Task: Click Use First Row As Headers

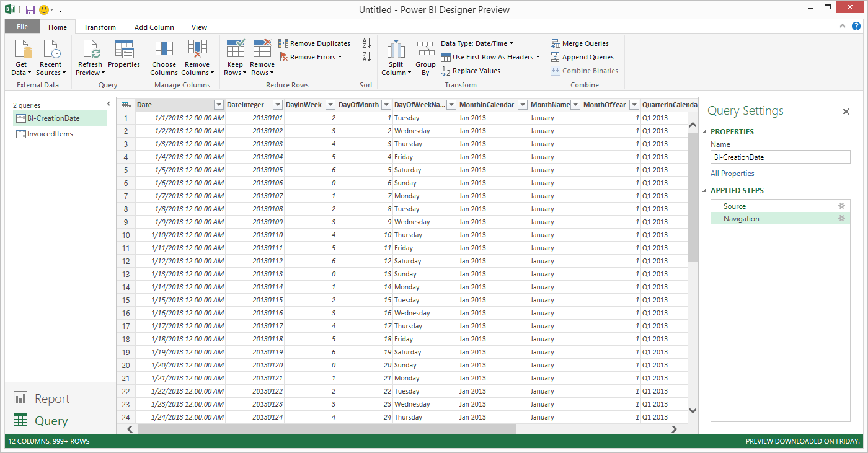Action: click(490, 57)
